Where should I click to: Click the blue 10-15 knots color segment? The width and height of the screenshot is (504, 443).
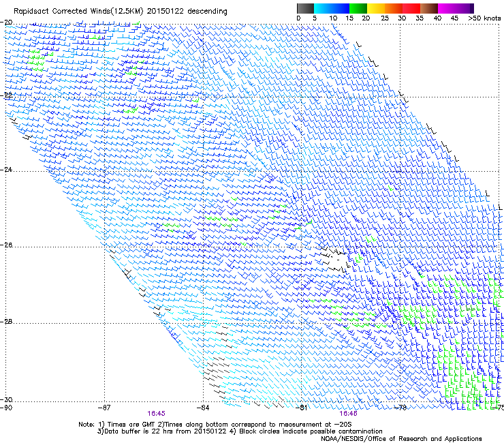point(341,8)
